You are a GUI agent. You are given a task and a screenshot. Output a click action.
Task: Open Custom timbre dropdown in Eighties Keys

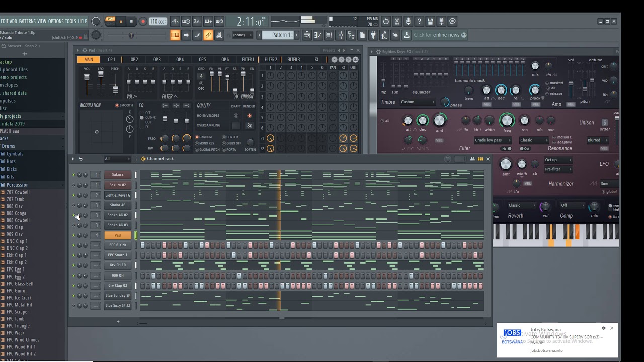tap(418, 102)
